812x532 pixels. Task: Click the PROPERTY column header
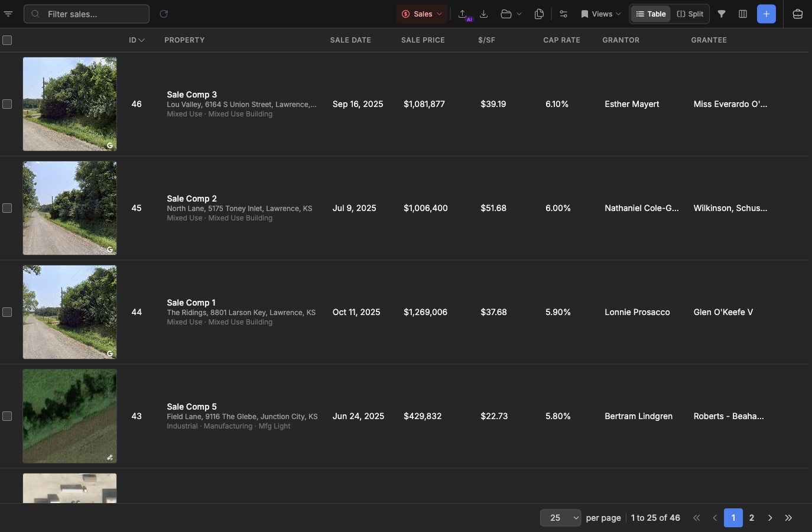click(x=184, y=40)
